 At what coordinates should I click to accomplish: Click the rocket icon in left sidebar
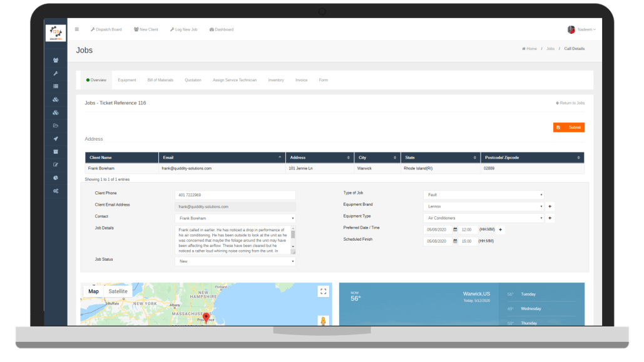click(56, 139)
